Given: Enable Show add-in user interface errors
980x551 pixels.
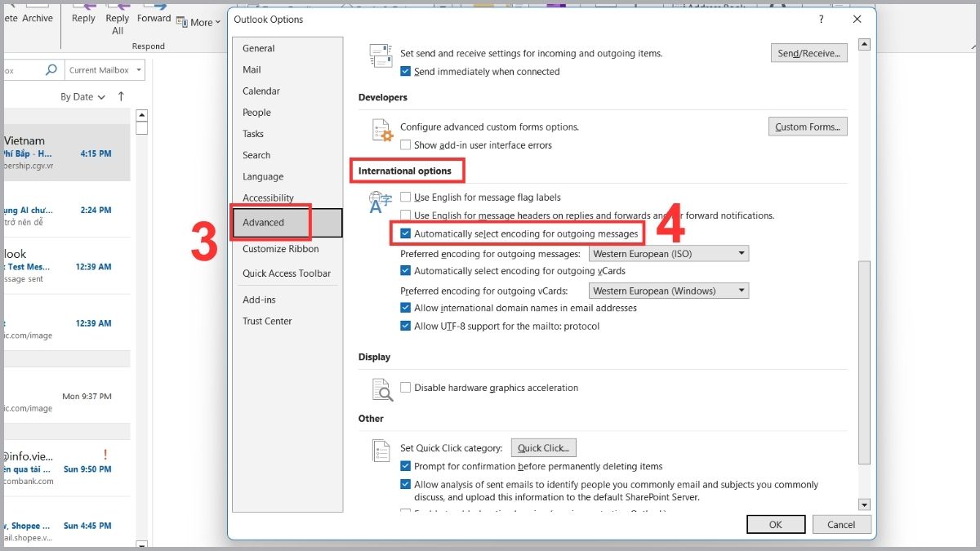Looking at the screenshot, I should click(406, 145).
